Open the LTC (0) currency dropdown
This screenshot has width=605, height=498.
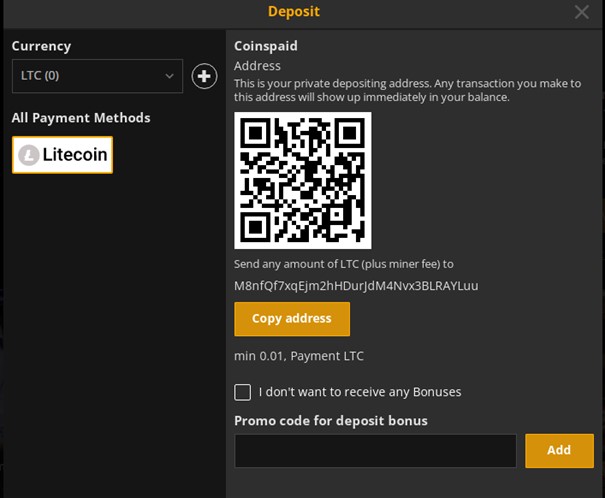97,76
